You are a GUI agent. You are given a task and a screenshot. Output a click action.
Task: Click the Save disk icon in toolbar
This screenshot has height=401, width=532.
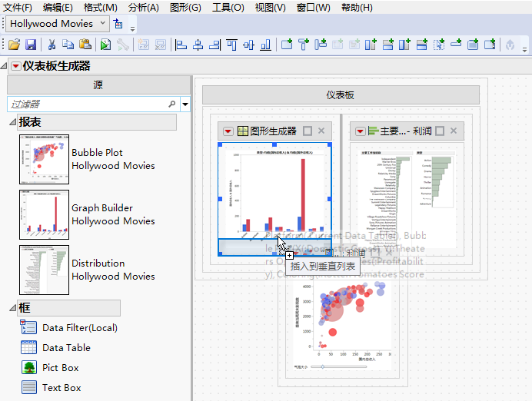[31, 45]
